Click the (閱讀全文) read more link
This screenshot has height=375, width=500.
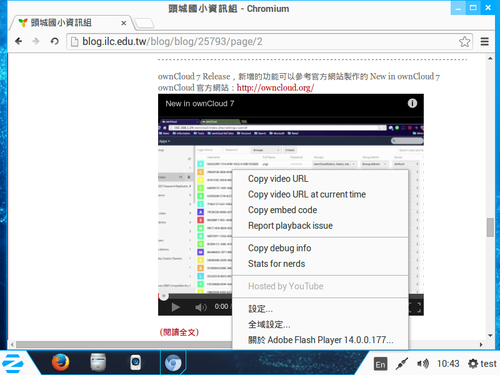(179, 332)
